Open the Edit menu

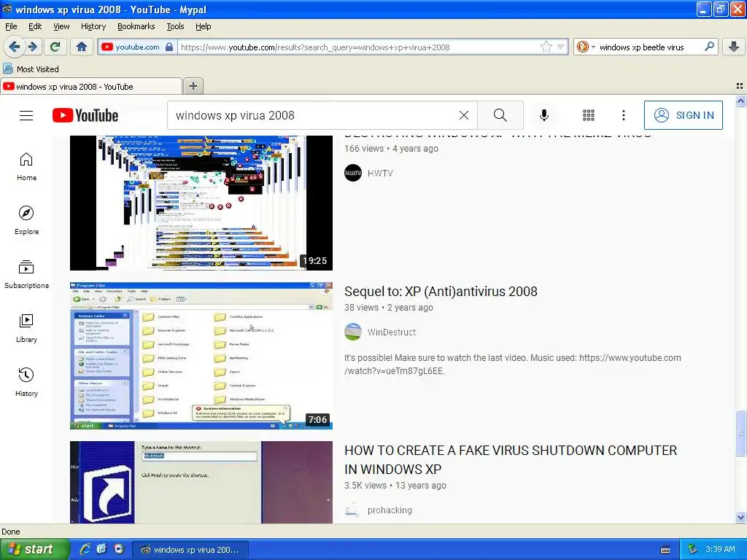point(35,26)
